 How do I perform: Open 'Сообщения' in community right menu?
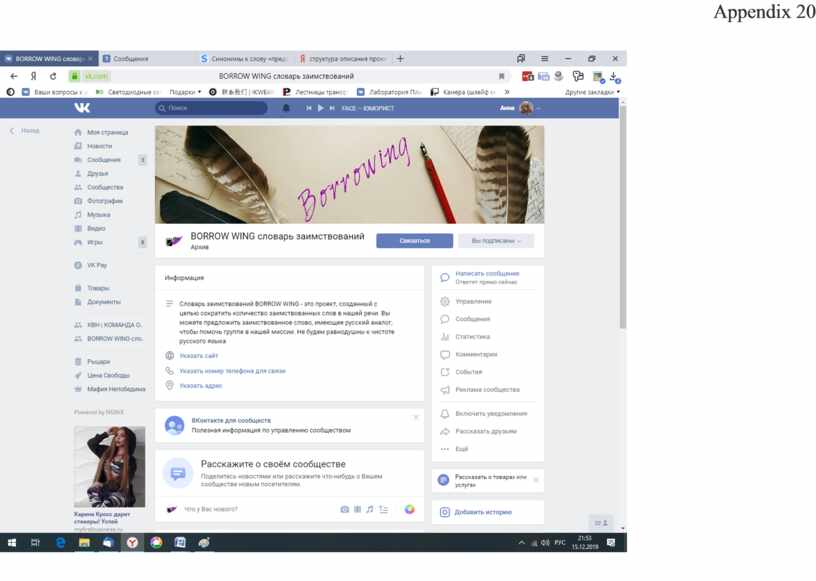(473, 319)
